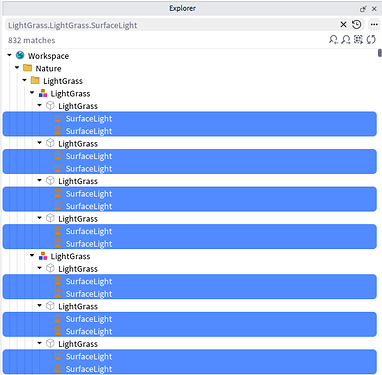Click the Explorer panel title
382x375 pixels.
[x=182, y=8]
